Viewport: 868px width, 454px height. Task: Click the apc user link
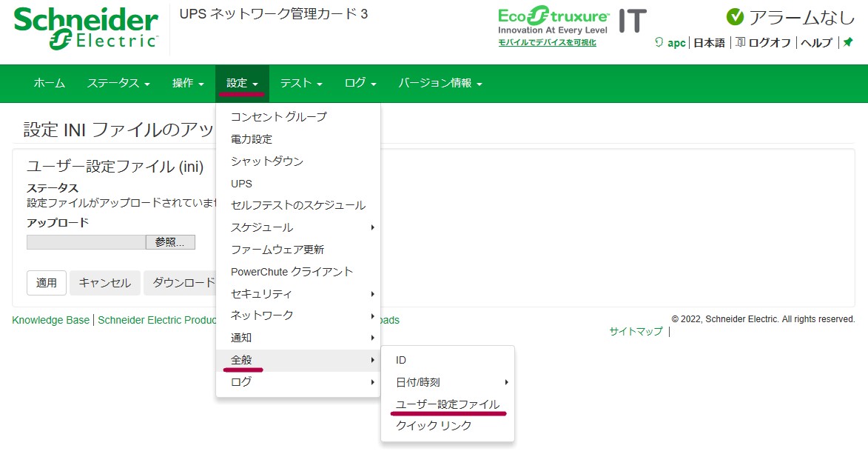tap(676, 43)
